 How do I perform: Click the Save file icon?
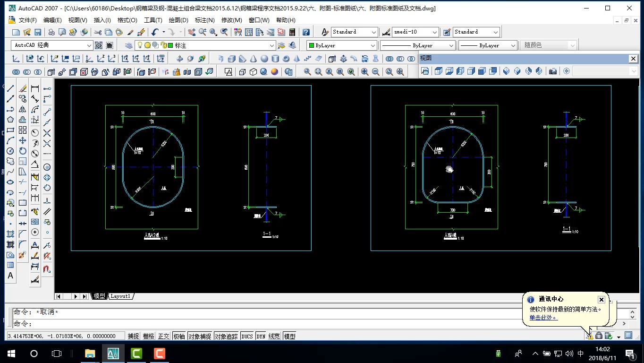pos(38,32)
